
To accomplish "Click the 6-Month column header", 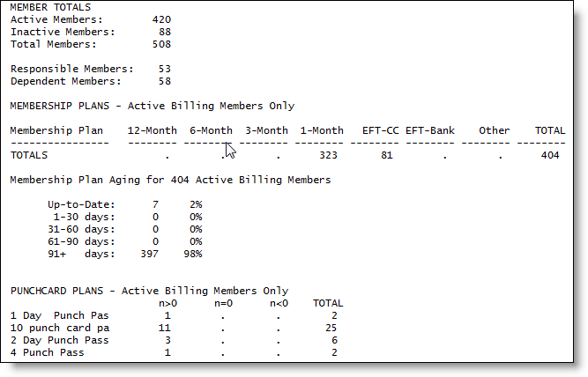I will point(211,130).
